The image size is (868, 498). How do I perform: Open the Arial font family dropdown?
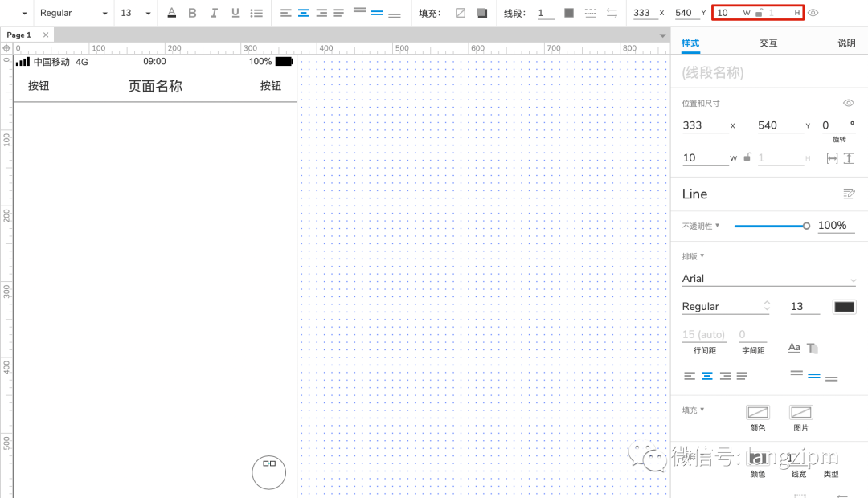(x=769, y=279)
